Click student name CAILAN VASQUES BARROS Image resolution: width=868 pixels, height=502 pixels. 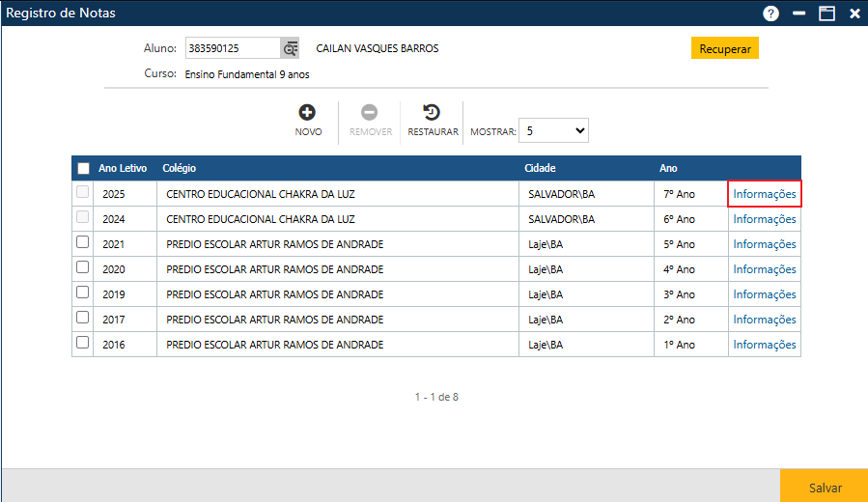pos(377,48)
